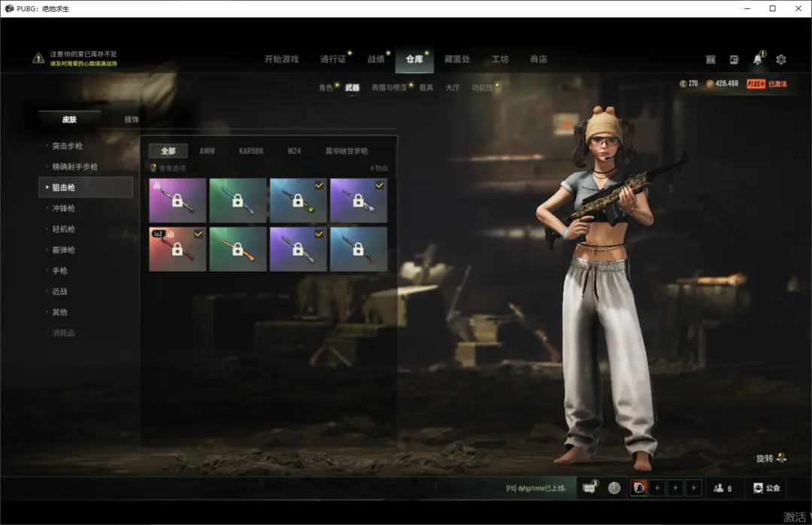812x525 pixels.
Task: Click the stats bars icon on pink-purple skin
Action: click(156, 184)
